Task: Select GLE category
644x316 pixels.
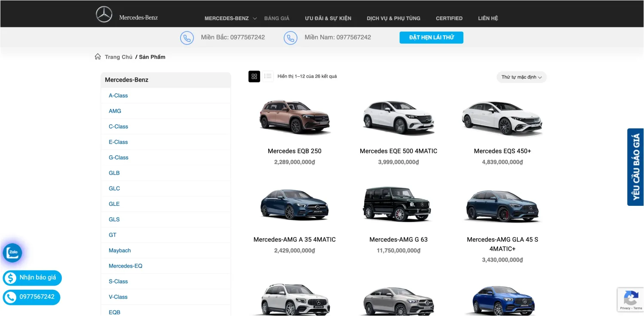Action: coord(114,204)
